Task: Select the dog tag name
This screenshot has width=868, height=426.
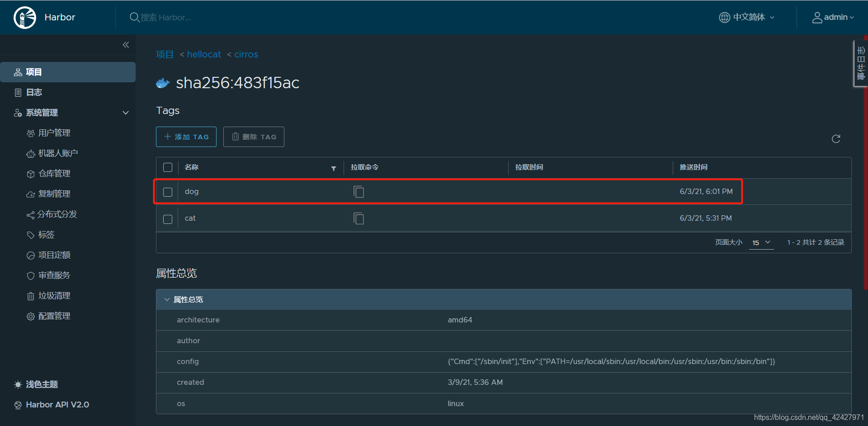Action: 192,192
